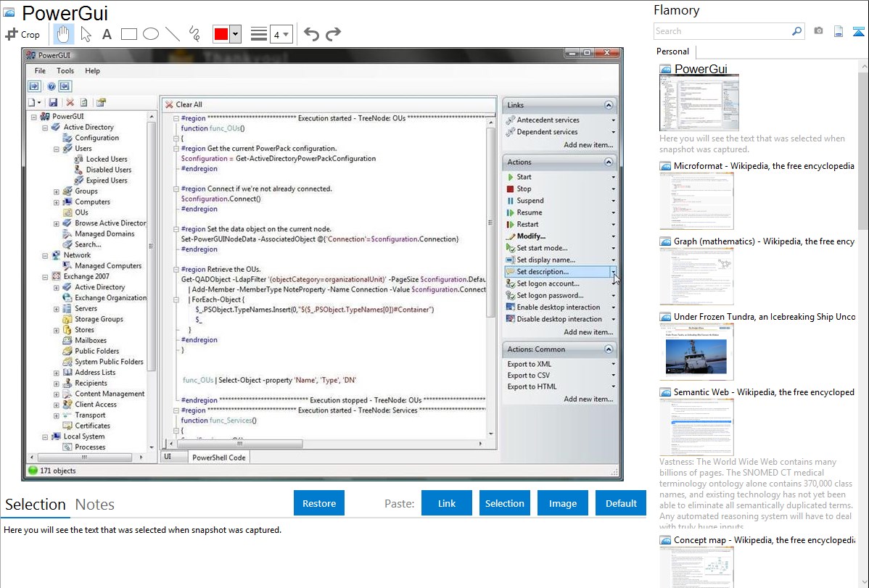Open Semantic Web snapshot title
This screenshot has height=588, width=869.
point(764,392)
